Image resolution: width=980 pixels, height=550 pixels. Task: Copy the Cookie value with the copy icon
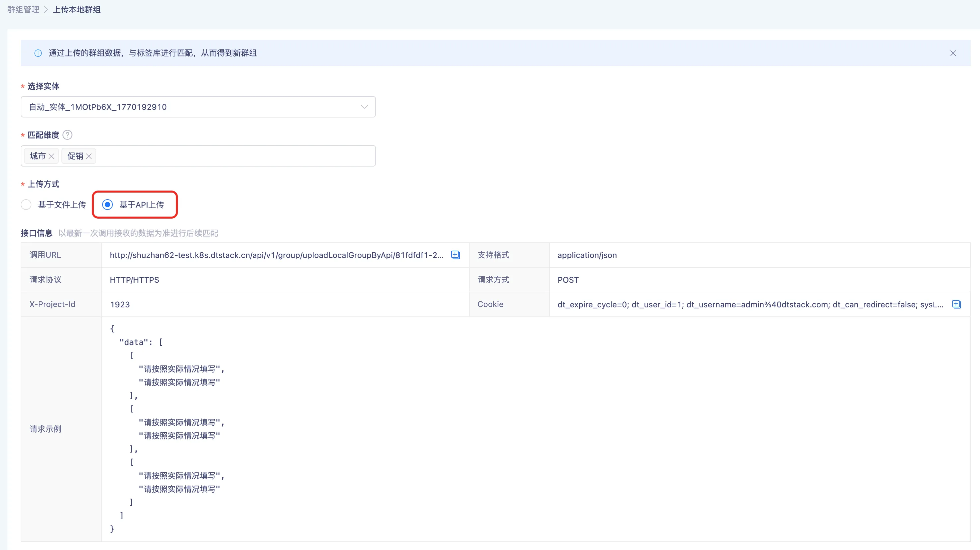tap(956, 304)
